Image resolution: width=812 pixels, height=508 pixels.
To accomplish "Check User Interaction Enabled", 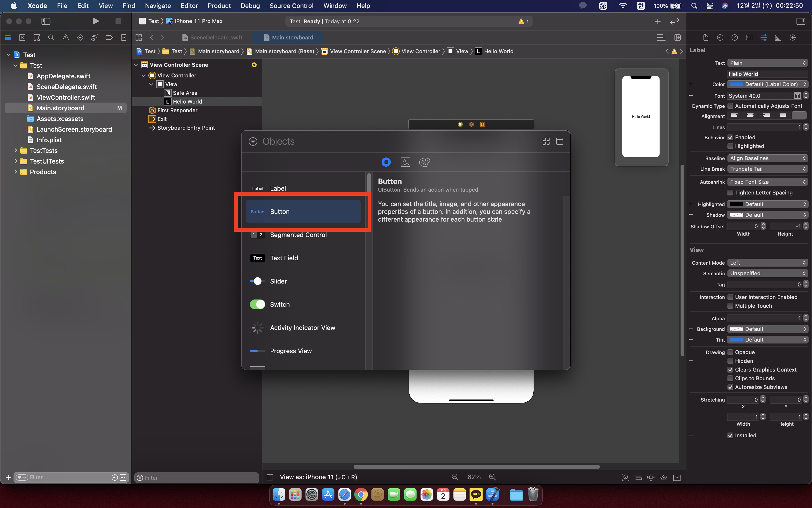I will coord(730,297).
